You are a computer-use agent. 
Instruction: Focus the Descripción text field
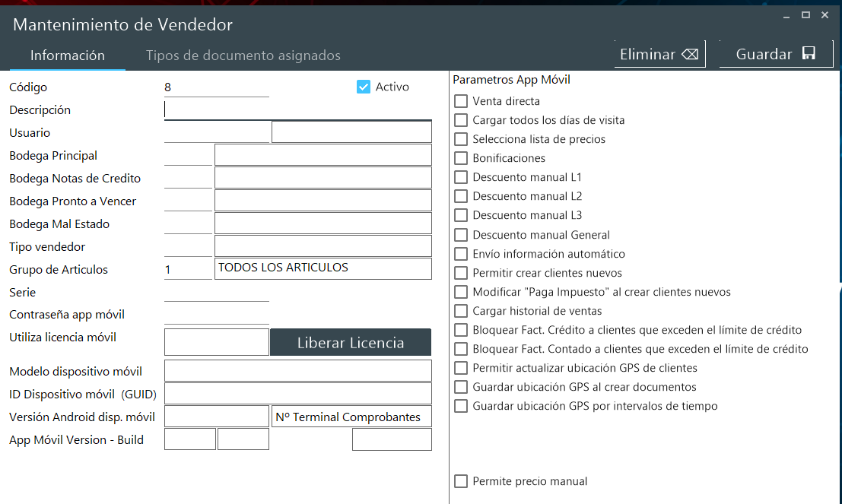[297, 110]
